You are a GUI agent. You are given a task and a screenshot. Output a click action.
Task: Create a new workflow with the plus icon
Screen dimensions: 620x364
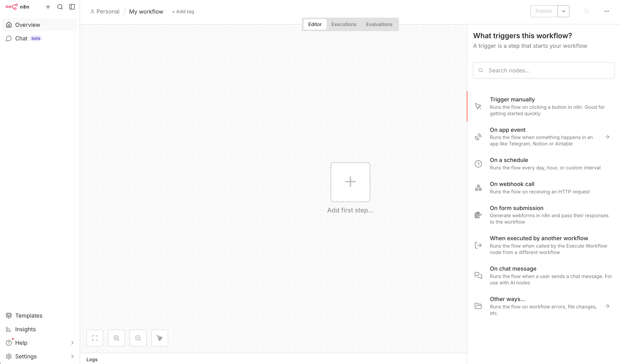click(x=48, y=7)
